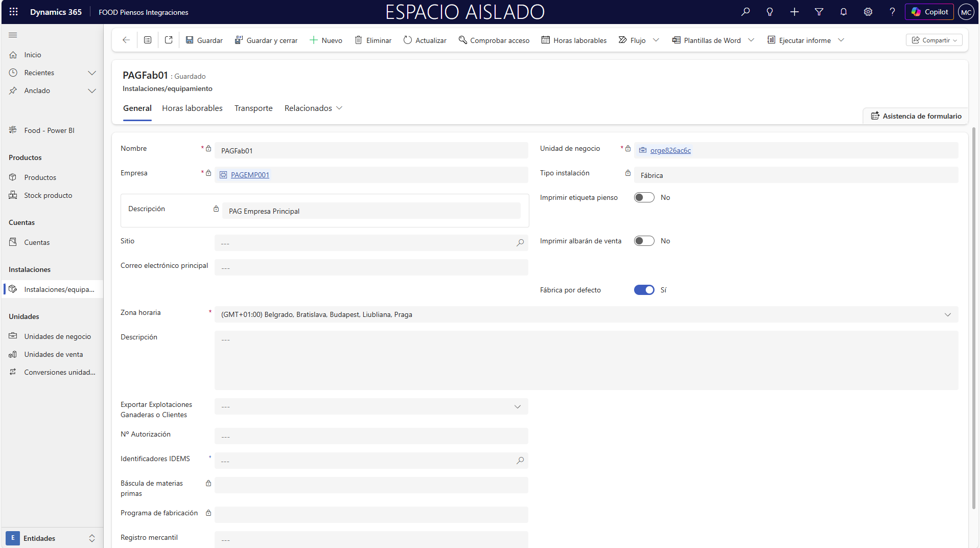Switch to the Transporte tab
Viewport: 980px width, 548px height.
(253, 108)
